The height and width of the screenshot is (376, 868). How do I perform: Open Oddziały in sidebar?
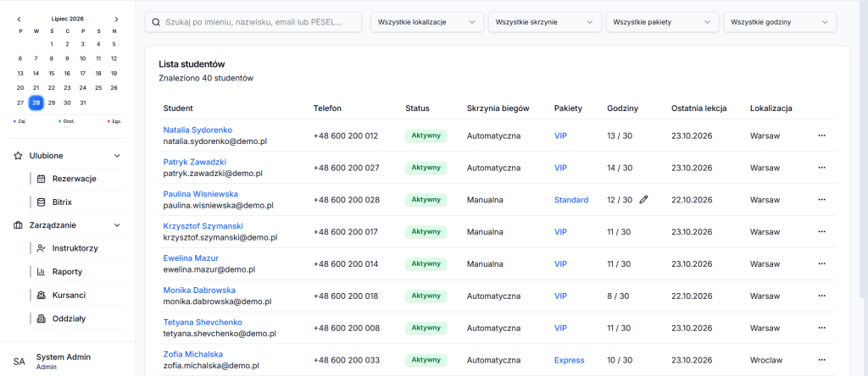[79, 318]
